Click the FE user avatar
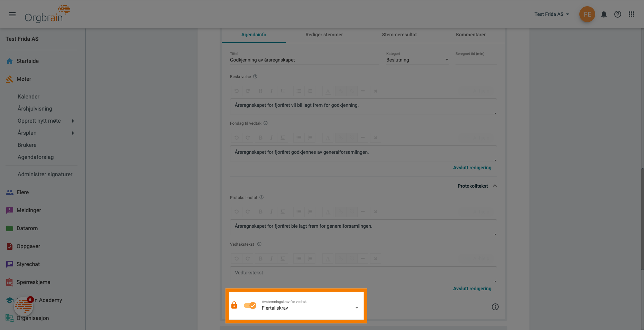 pos(587,14)
